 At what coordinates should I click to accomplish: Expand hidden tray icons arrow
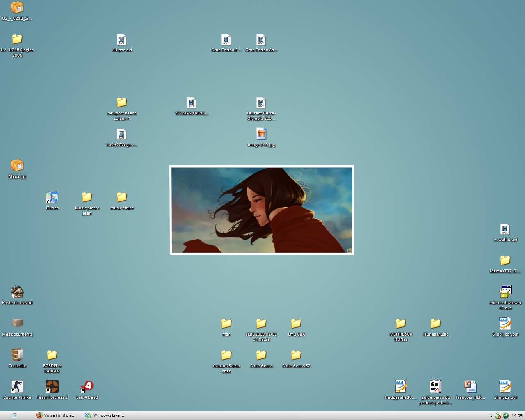point(491,415)
